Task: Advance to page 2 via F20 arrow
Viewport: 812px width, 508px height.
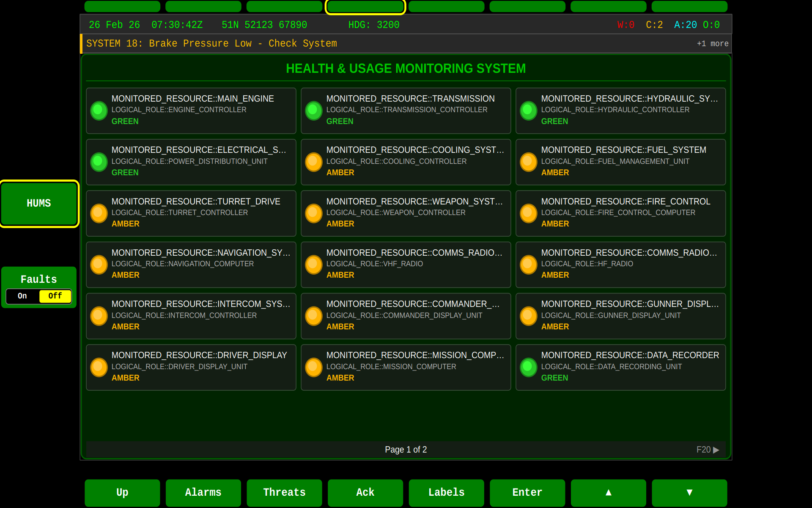Action: pyautogui.click(x=708, y=450)
